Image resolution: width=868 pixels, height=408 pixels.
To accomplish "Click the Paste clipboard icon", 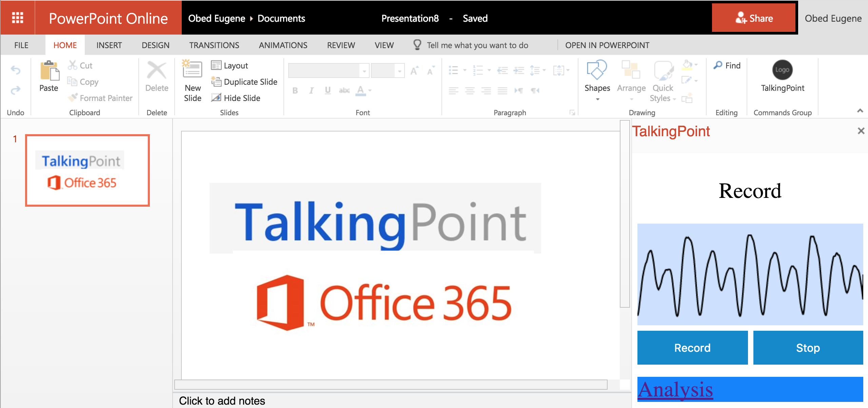I will coord(49,71).
